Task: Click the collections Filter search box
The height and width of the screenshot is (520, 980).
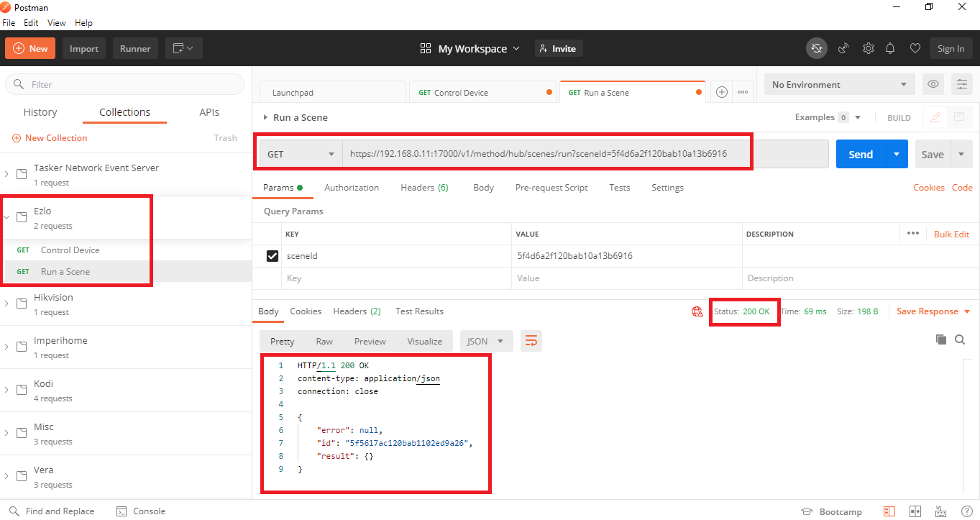Action: 125,84
